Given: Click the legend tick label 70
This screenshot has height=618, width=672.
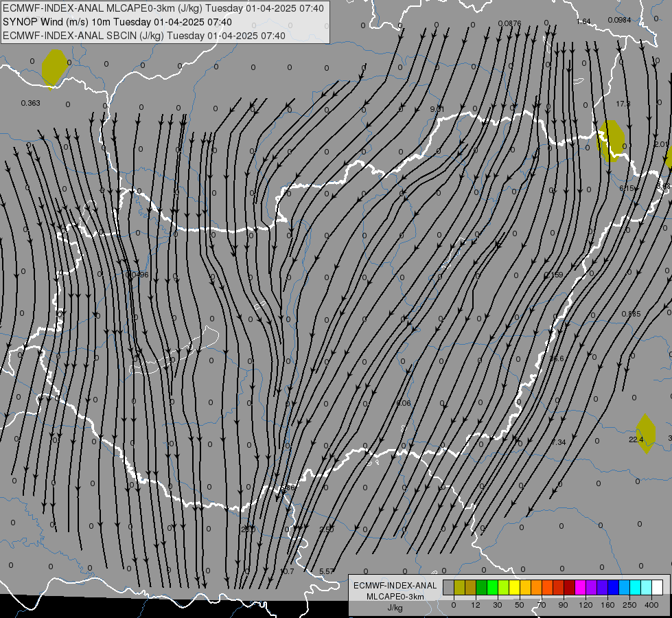Looking at the screenshot, I should coord(542,605).
